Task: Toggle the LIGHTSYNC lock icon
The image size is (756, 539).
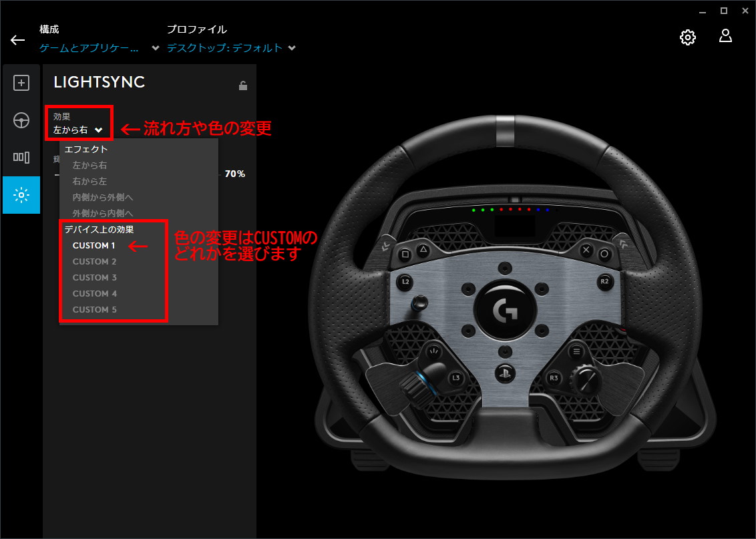Action: click(x=243, y=85)
